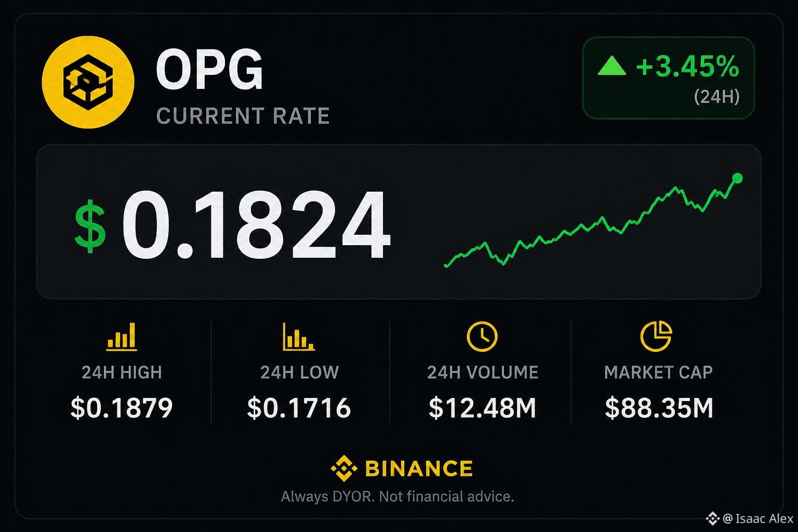Select the $88.35M market cap value
The height and width of the screenshot is (532, 798).
pos(659,408)
